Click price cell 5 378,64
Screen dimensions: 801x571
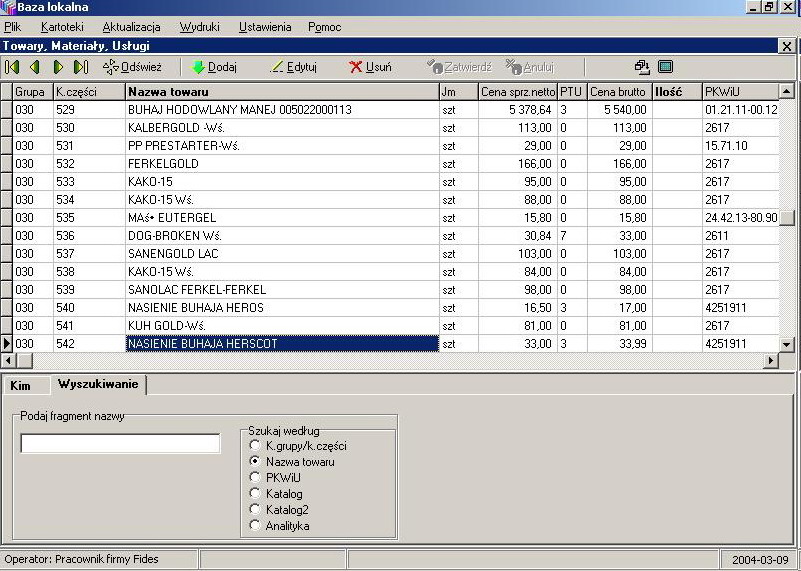tap(518, 110)
